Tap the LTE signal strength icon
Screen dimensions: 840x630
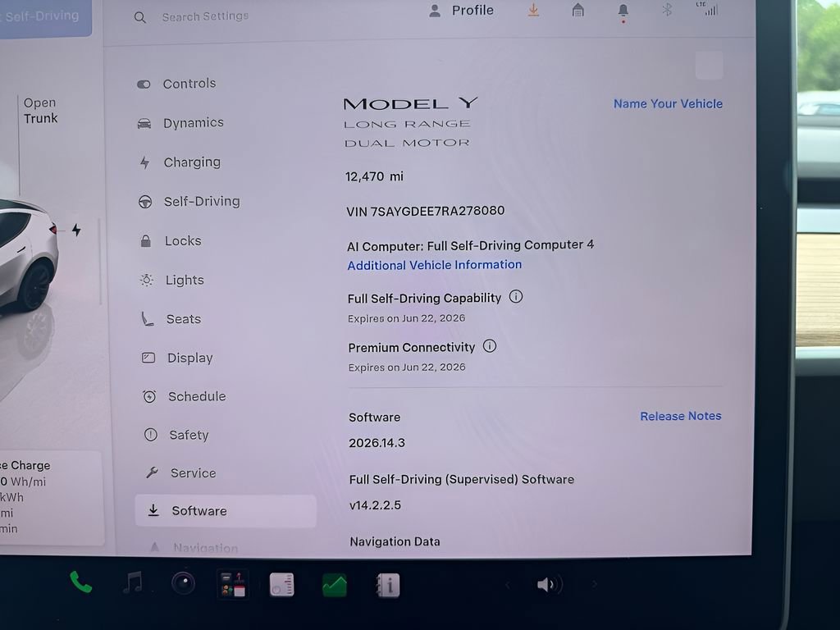tap(708, 8)
